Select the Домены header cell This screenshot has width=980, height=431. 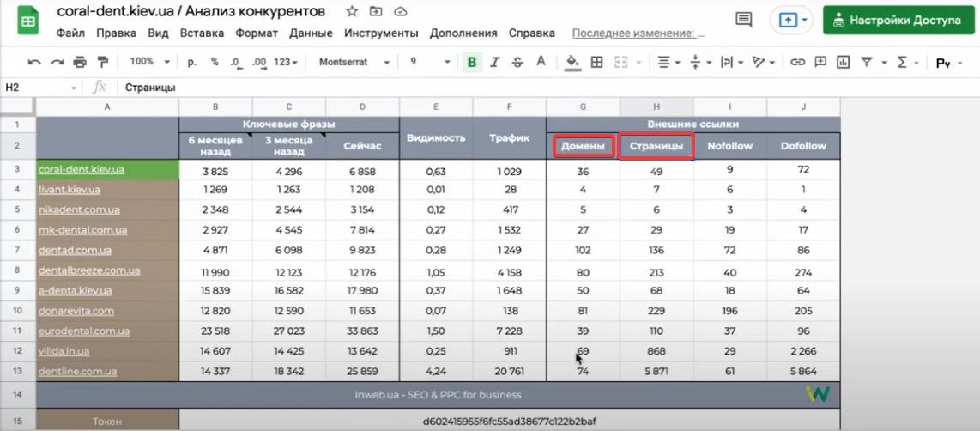pyautogui.click(x=584, y=146)
